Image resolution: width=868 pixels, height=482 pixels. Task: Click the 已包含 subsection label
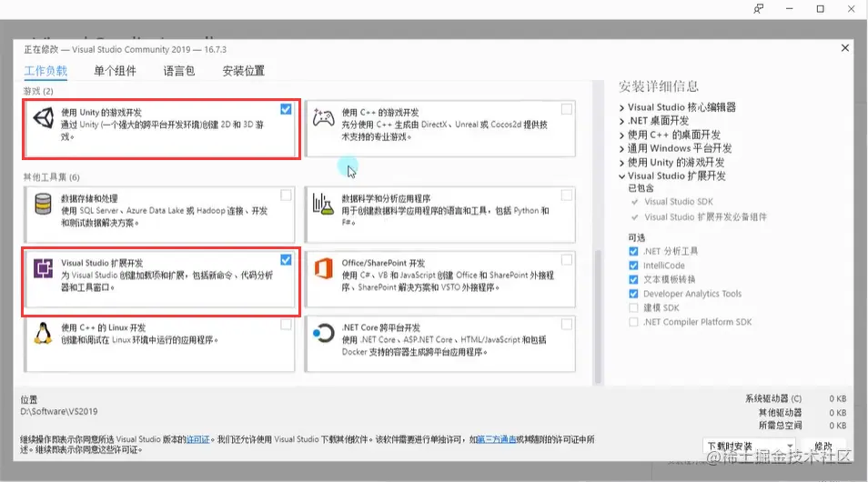click(x=641, y=188)
